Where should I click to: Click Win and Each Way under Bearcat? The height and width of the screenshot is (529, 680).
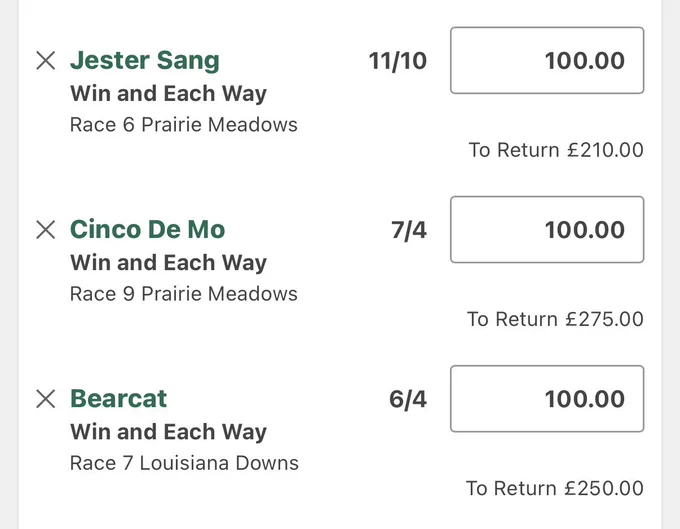coord(168,432)
